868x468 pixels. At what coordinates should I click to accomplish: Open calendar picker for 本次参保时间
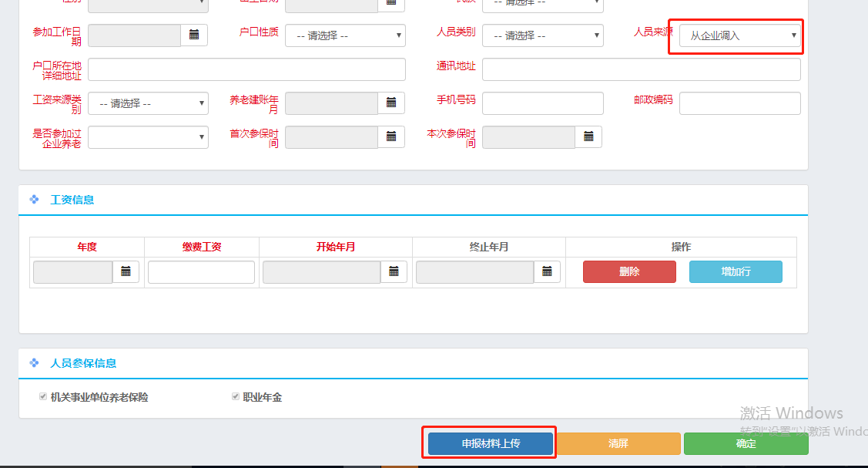588,137
